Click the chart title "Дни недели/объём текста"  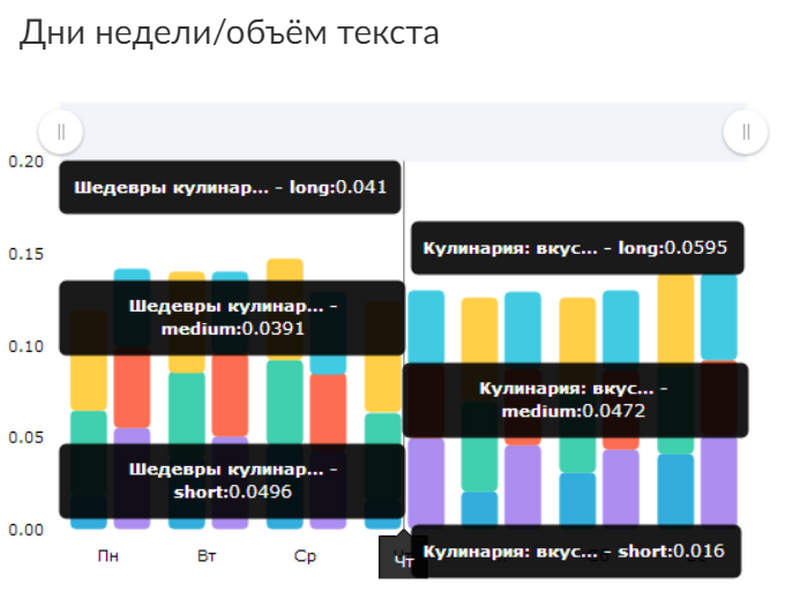click(x=228, y=33)
